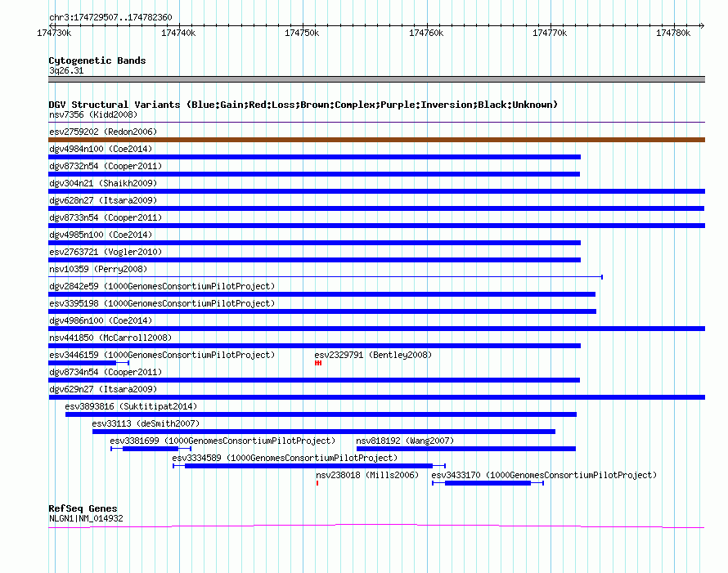The image size is (728, 573).
Task: Select the blue esv3433170 variant bar
Action: pyautogui.click(x=488, y=483)
